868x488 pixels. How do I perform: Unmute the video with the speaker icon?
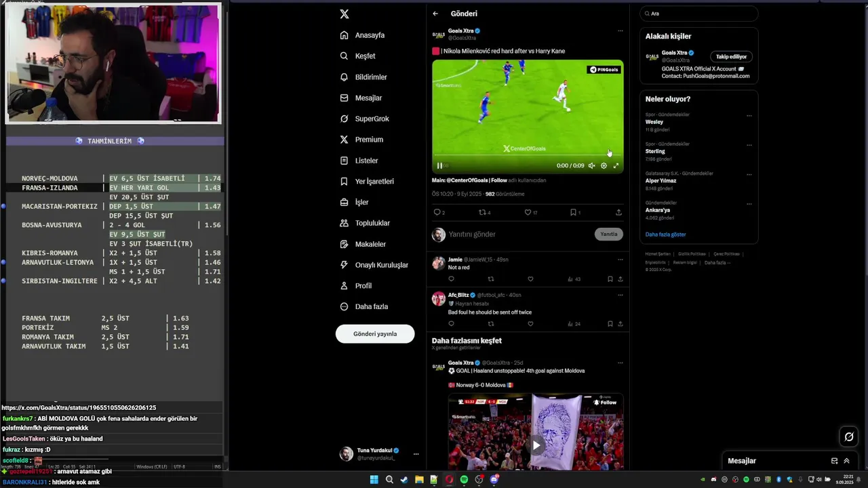pos(591,165)
